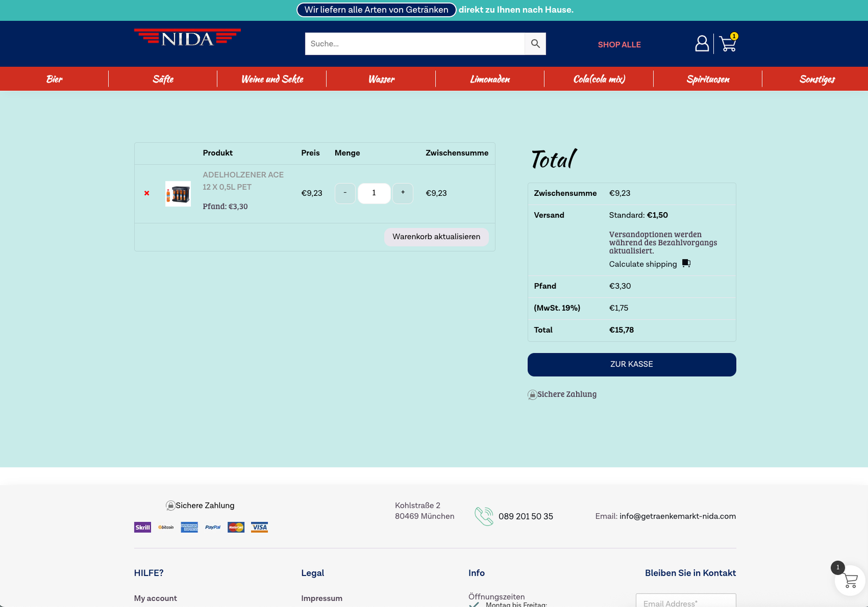Open the Wasser category

pyautogui.click(x=381, y=79)
